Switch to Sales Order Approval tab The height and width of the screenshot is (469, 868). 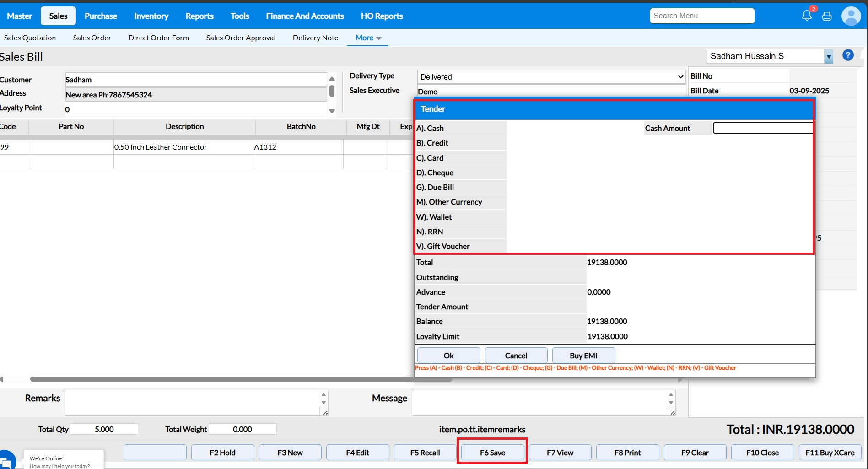point(241,38)
